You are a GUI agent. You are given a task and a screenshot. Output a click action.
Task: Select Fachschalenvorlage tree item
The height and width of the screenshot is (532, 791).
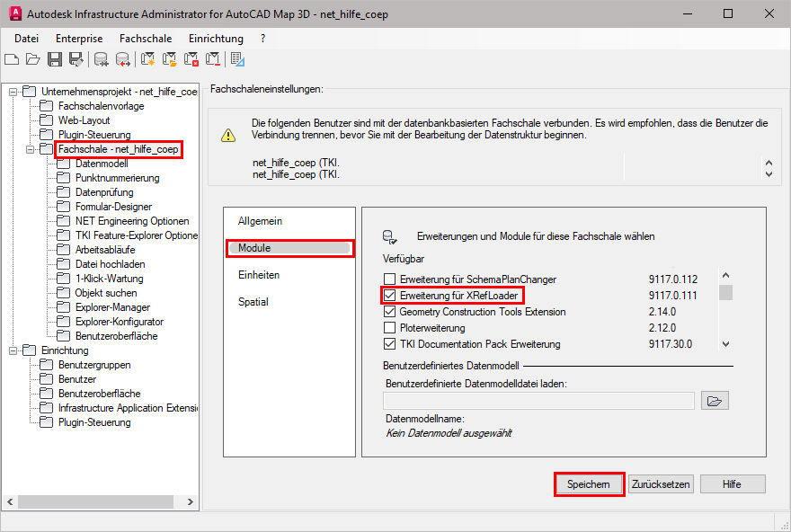click(x=101, y=106)
